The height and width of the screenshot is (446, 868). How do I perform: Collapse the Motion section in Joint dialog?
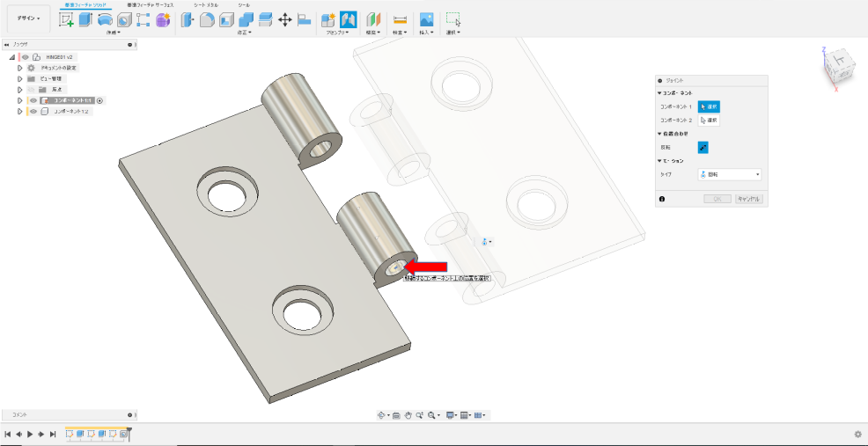click(660, 161)
